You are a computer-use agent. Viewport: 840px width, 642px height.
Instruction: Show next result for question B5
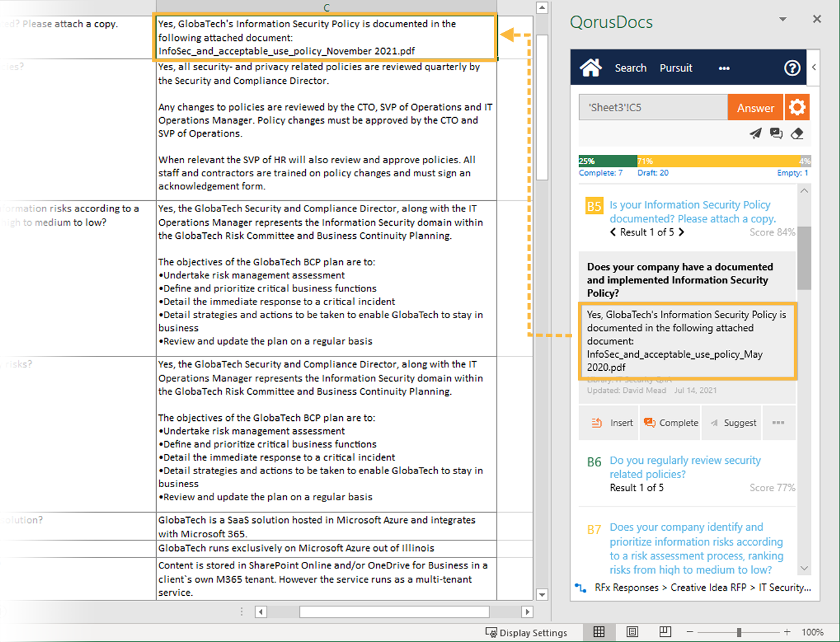click(681, 232)
